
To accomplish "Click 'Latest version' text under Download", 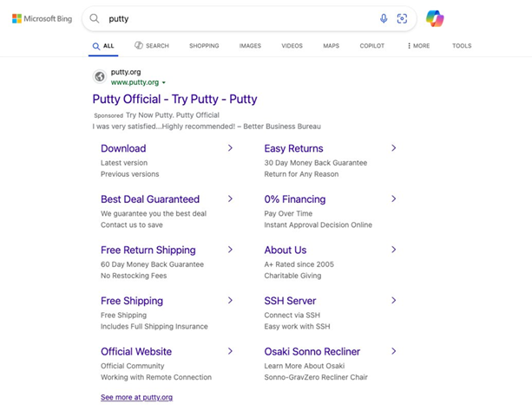I will [x=124, y=163].
